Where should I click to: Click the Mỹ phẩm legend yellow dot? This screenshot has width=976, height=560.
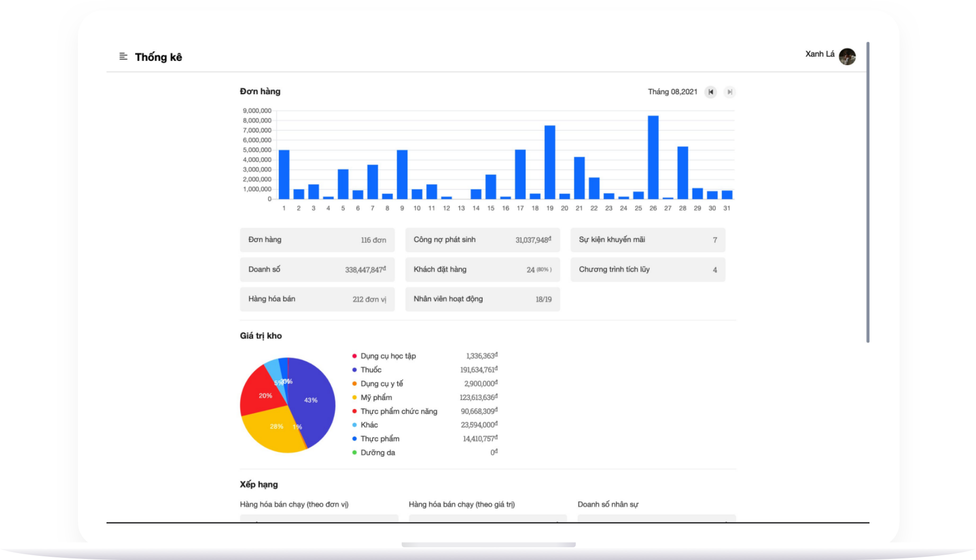click(x=354, y=397)
